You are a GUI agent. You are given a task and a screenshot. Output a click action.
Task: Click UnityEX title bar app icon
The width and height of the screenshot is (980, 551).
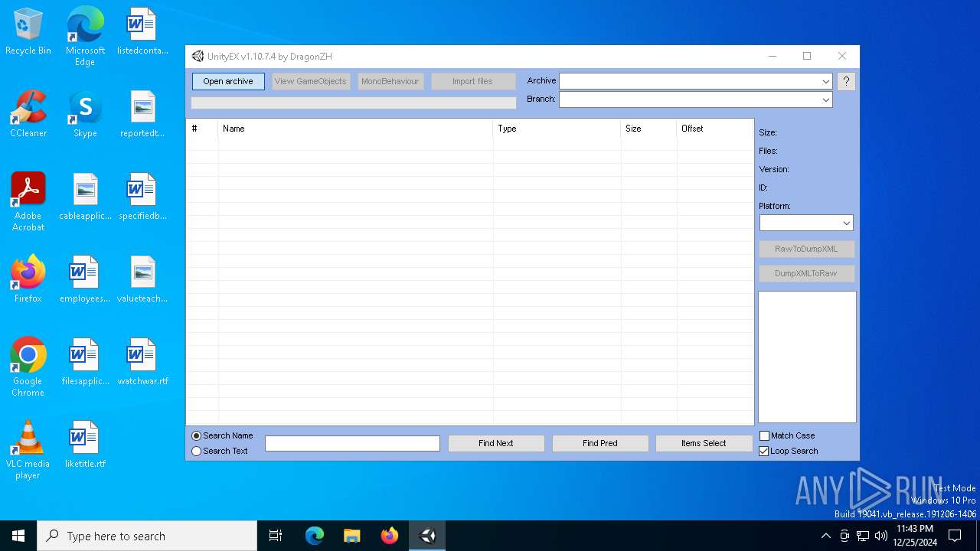coord(198,56)
